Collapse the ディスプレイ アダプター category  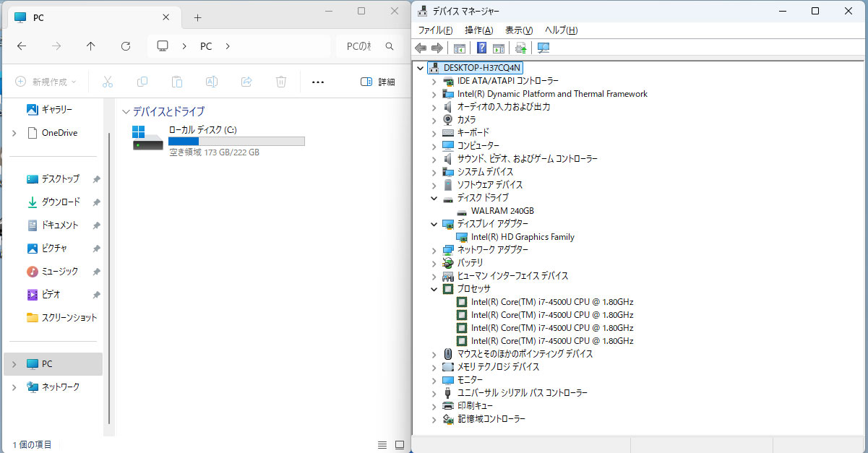(x=434, y=224)
